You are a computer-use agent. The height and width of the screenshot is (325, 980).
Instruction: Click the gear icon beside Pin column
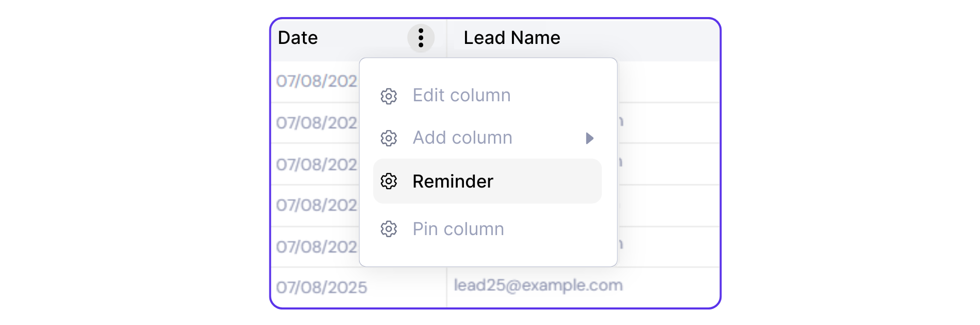389,229
